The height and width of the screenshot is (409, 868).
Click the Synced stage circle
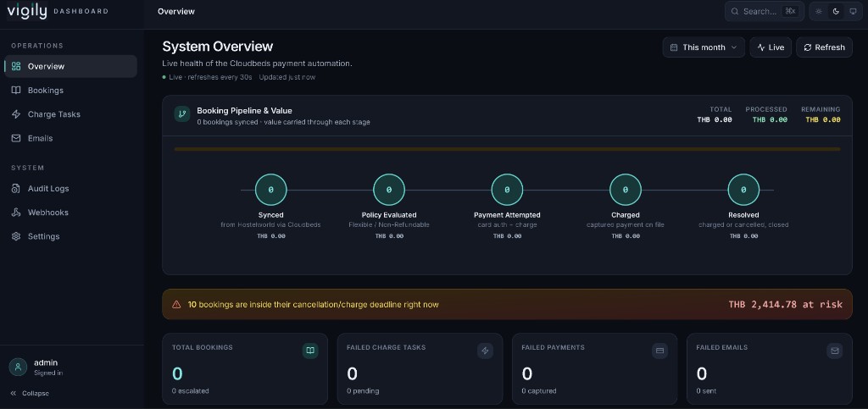pyautogui.click(x=270, y=190)
